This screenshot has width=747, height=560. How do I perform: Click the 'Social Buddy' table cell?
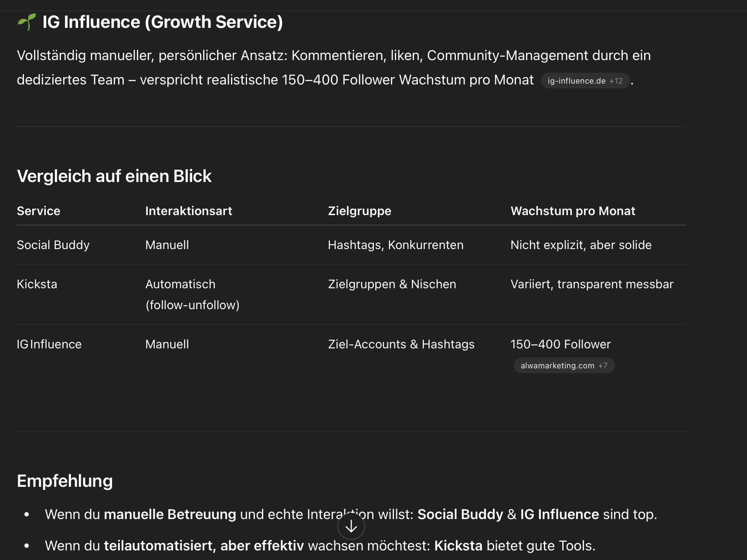tap(53, 245)
